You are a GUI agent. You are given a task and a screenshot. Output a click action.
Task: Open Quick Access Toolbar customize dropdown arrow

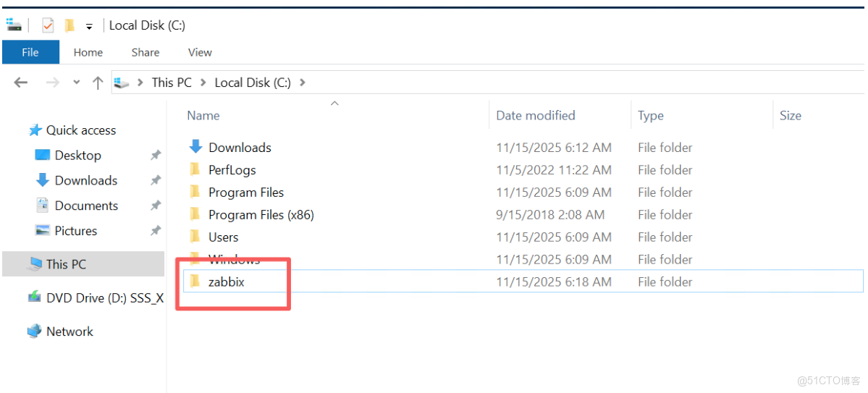click(x=89, y=26)
